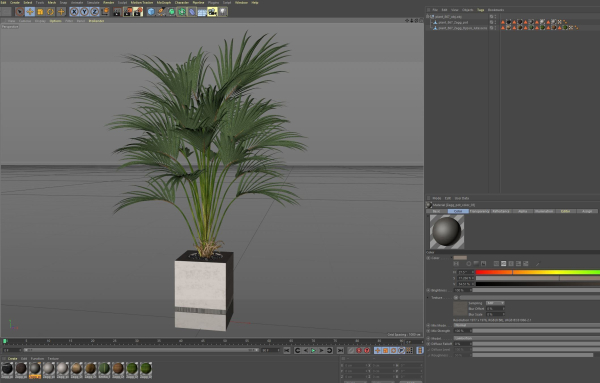Switch to the Reflectance material tab
Viewport: 600px width, 383px height.
pos(501,211)
